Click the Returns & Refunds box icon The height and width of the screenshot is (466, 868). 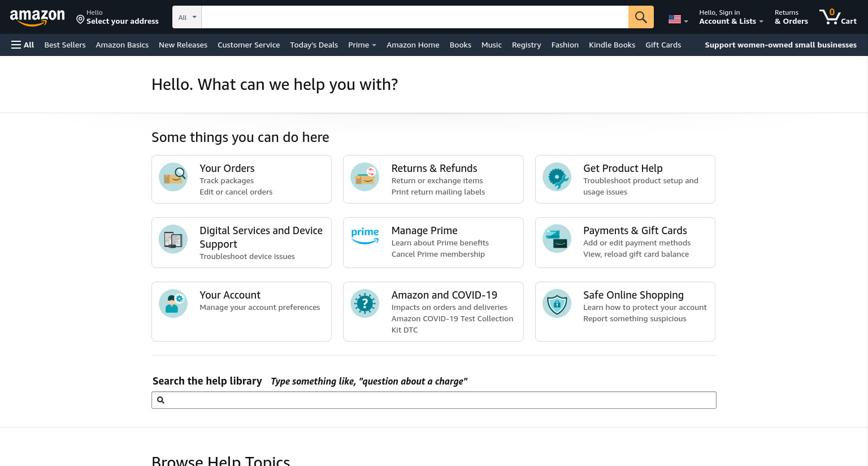pyautogui.click(x=365, y=177)
